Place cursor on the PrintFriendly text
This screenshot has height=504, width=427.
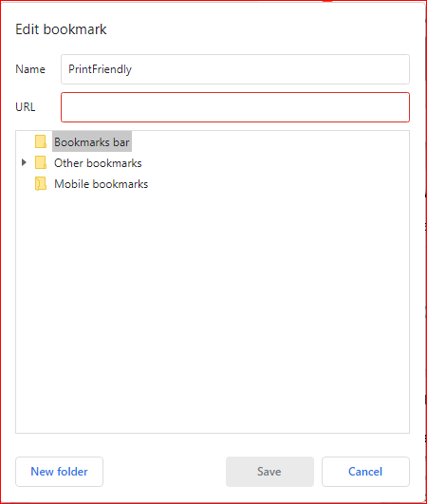coord(100,69)
